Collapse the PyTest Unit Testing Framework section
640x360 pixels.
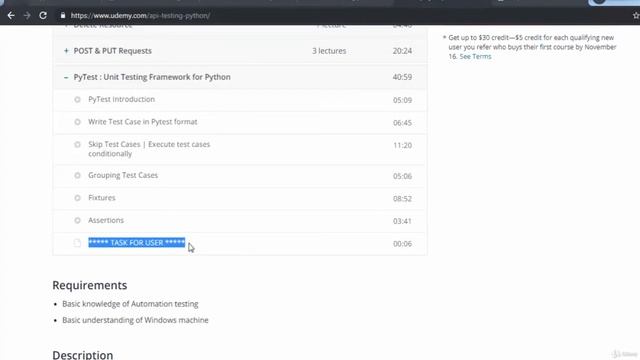pyautogui.click(x=66, y=77)
